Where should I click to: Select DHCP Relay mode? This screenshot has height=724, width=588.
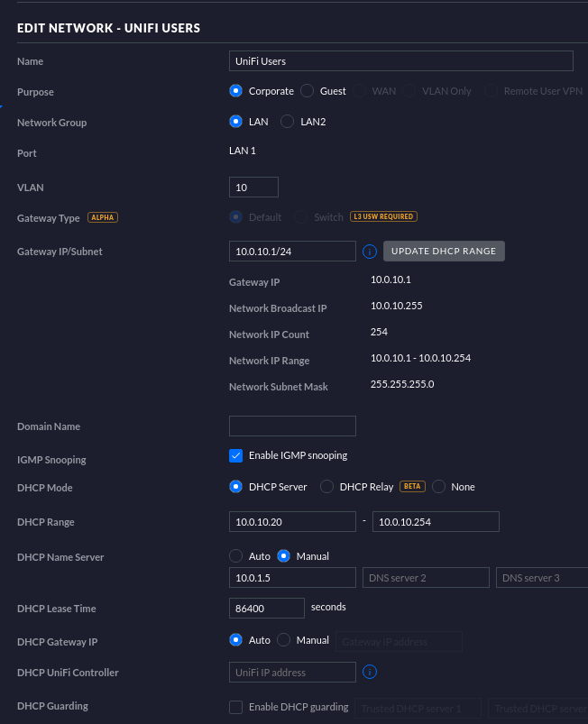[x=327, y=487]
